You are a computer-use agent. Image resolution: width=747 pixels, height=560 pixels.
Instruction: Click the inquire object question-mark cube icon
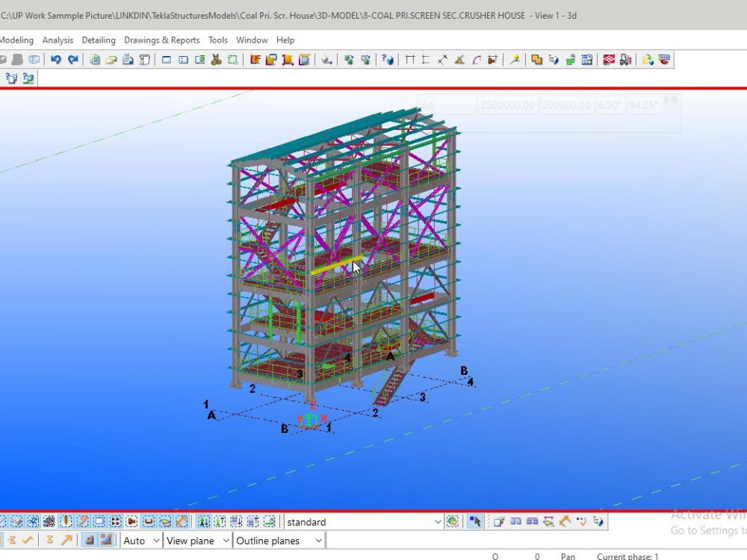388,60
